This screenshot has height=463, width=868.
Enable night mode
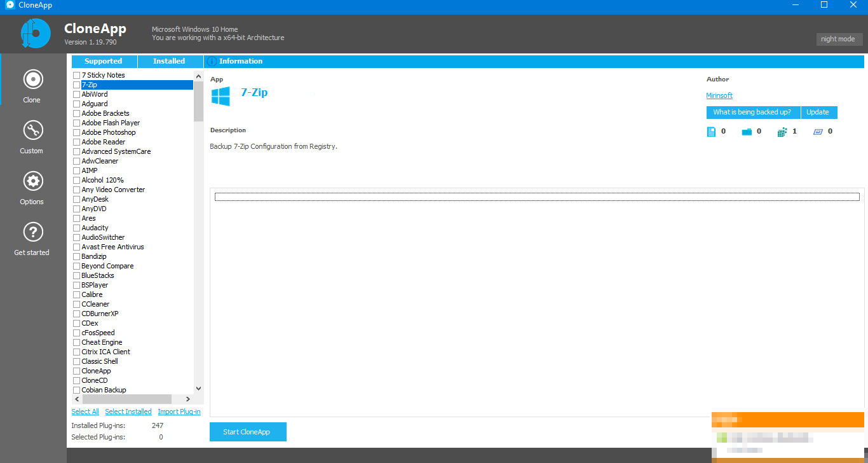coord(839,39)
